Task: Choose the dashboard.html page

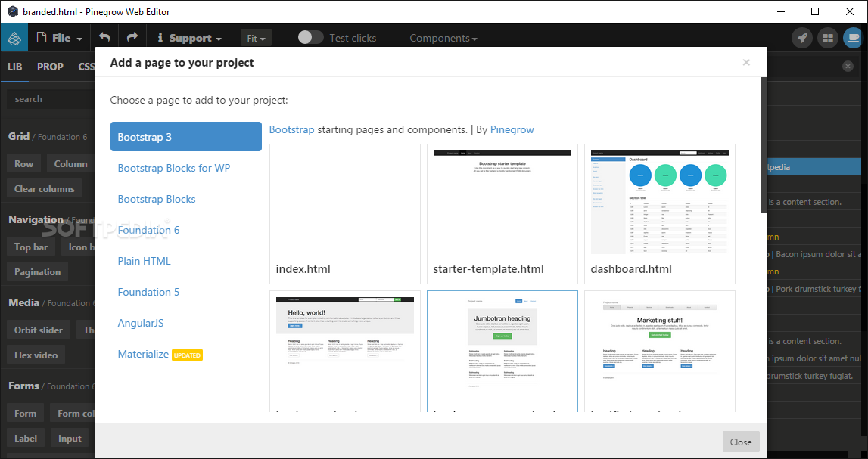Action: [660, 214]
